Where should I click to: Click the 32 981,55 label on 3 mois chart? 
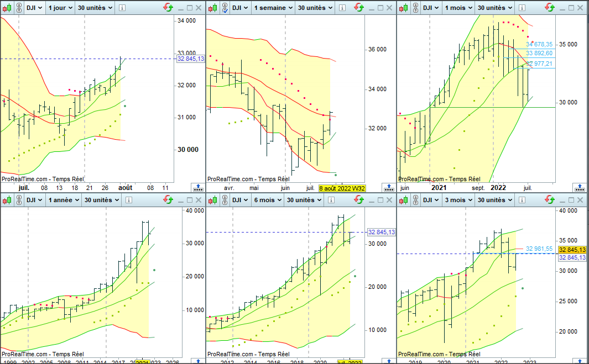pos(539,249)
